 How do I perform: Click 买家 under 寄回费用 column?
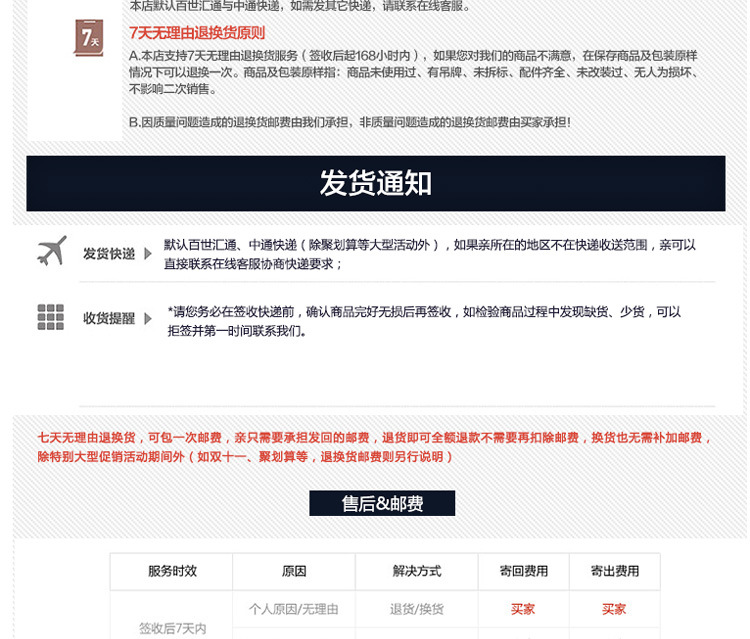tap(523, 609)
